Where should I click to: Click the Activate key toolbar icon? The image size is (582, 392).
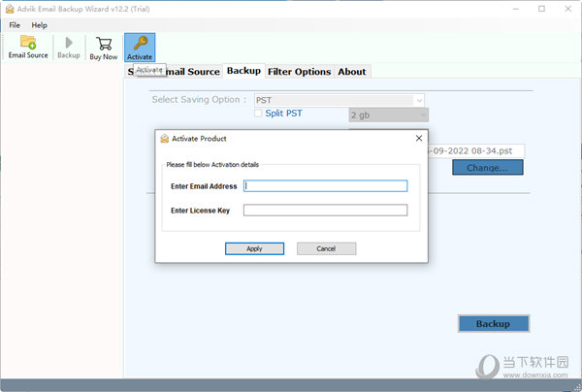tap(140, 48)
